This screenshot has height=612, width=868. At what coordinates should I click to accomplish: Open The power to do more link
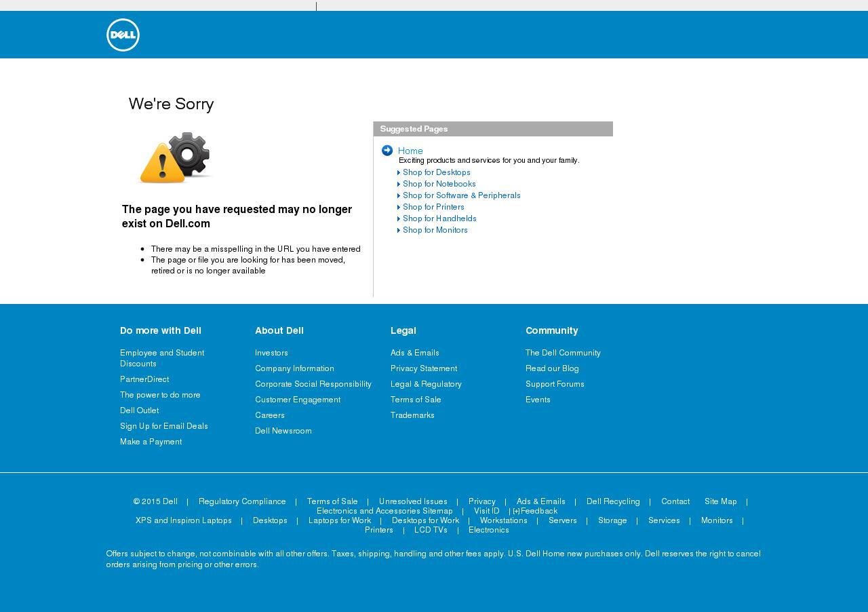click(x=160, y=395)
